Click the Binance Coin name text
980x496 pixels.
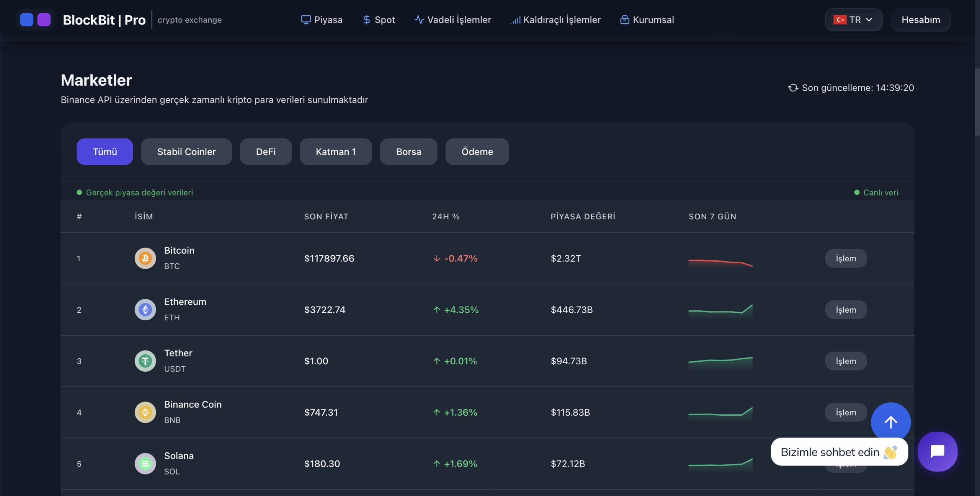pos(193,404)
